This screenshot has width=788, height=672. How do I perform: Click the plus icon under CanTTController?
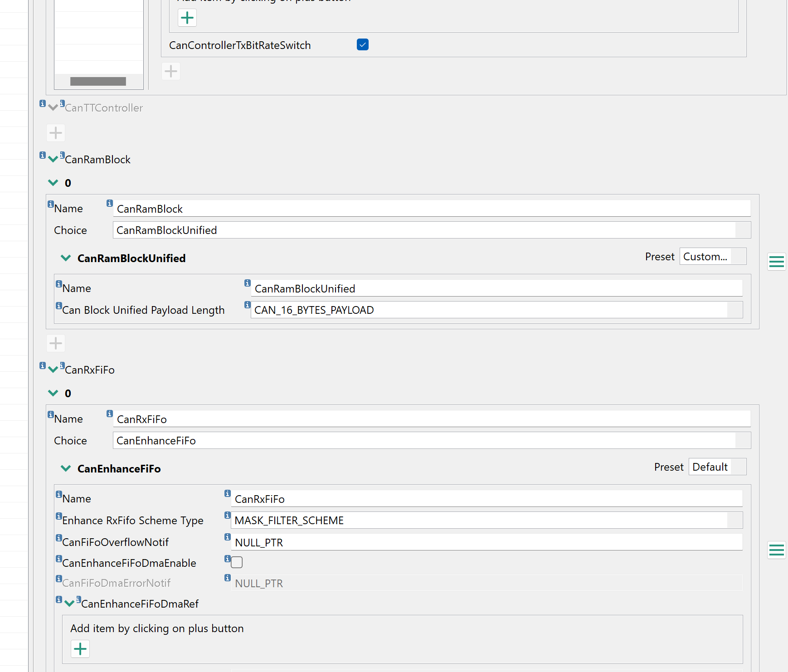(x=55, y=132)
